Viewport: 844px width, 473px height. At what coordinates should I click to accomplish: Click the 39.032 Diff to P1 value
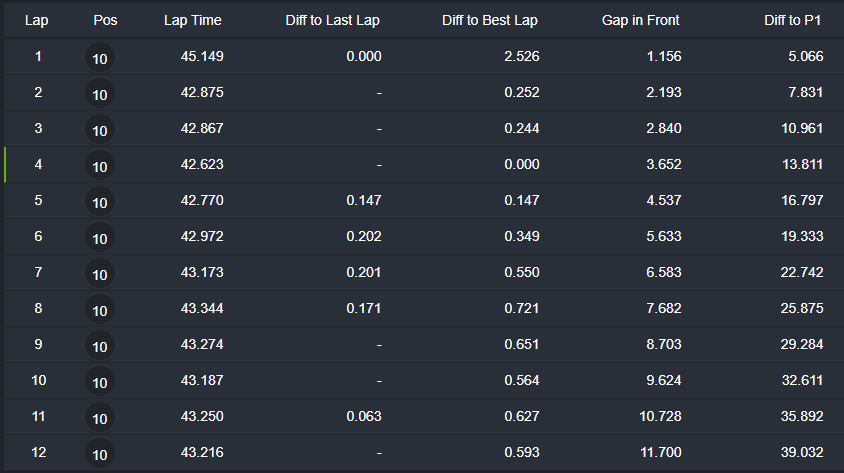pyautogui.click(x=802, y=453)
